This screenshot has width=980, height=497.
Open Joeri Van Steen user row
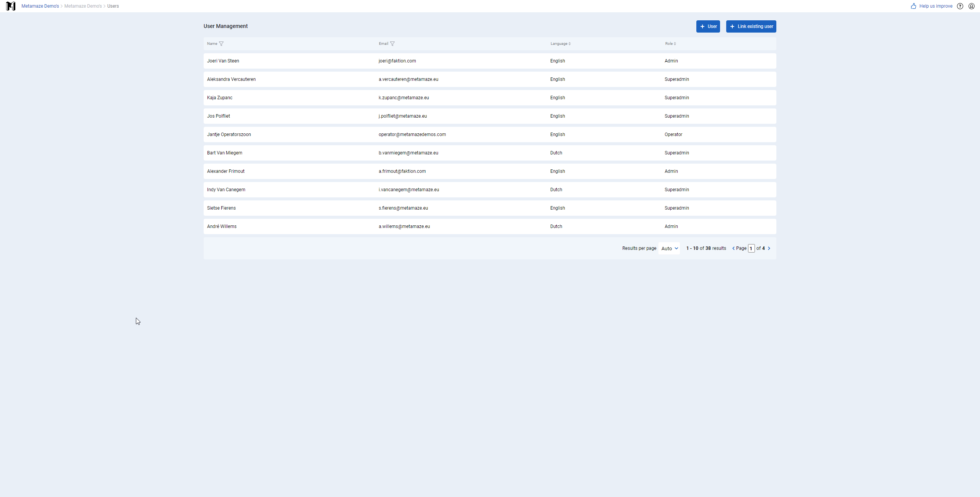click(490, 61)
